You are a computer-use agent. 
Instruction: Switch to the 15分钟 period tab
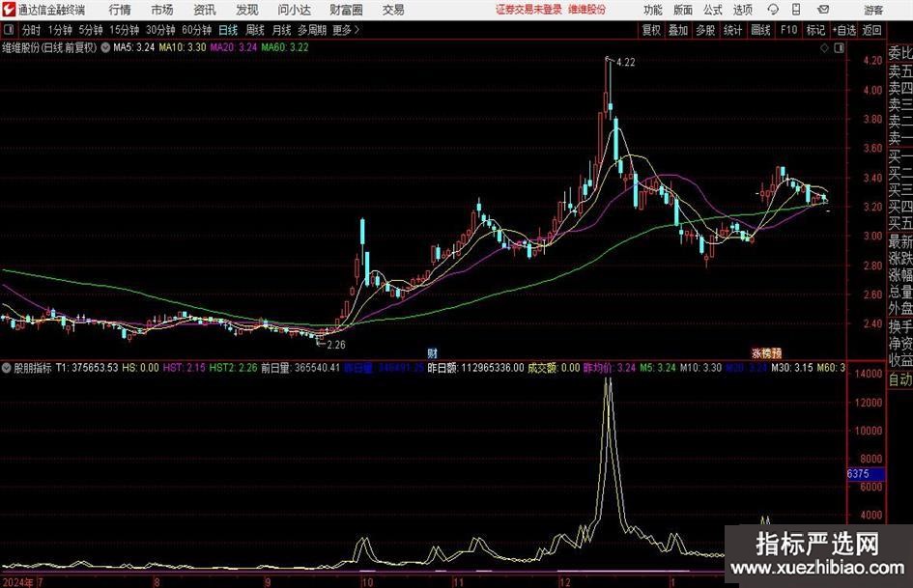(x=125, y=30)
